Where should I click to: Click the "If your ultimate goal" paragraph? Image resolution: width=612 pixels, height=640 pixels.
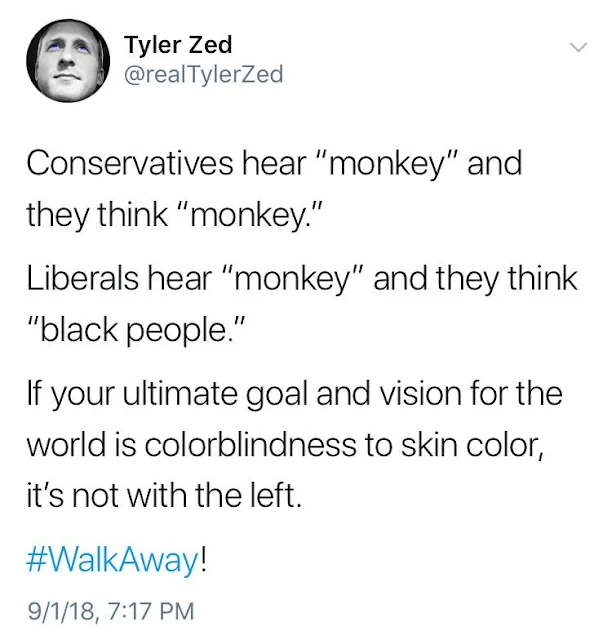coord(294,445)
